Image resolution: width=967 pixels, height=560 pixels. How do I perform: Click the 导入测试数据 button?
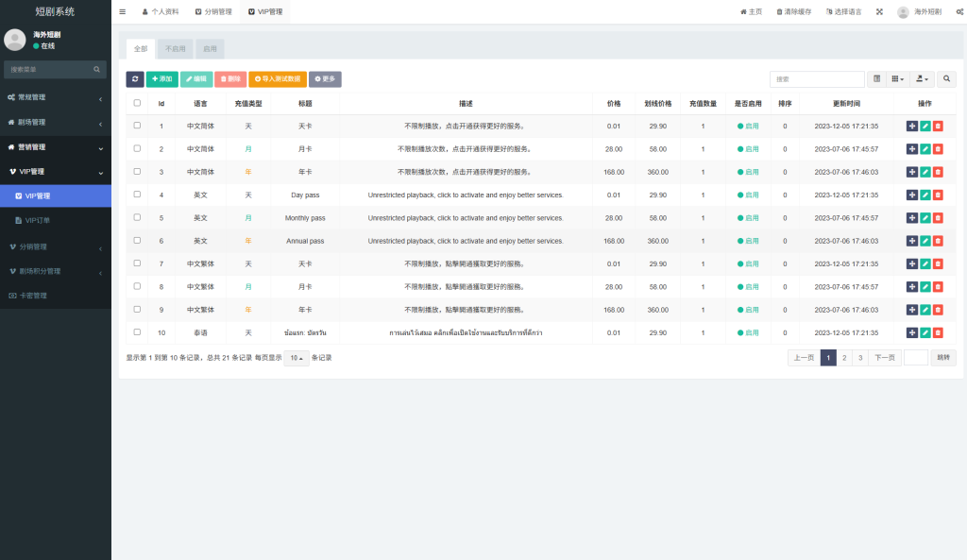(278, 78)
